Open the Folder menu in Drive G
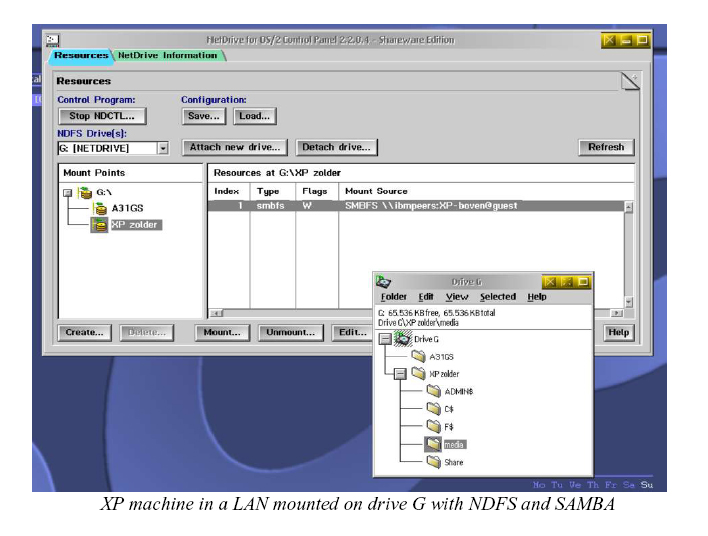This screenshot has width=708, height=536. tap(393, 297)
